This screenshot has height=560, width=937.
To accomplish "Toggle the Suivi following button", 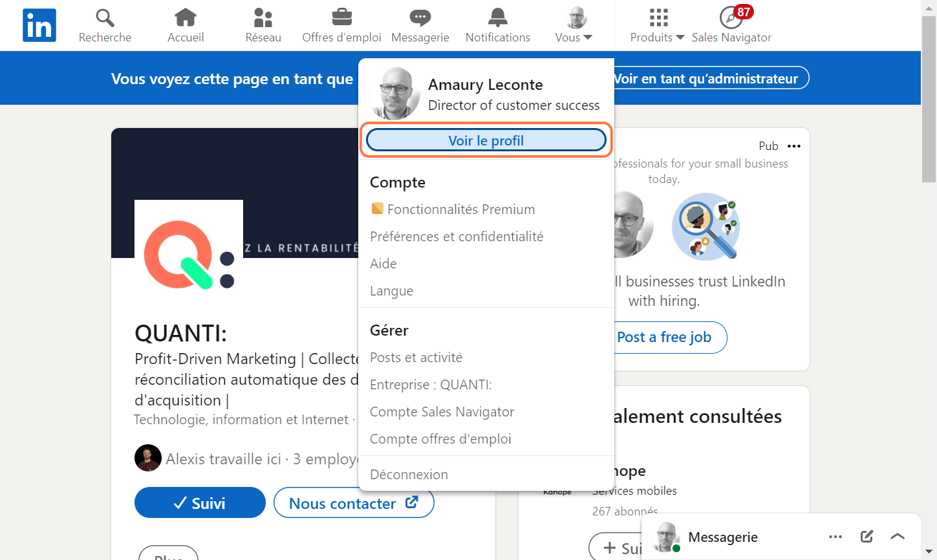I will click(200, 502).
